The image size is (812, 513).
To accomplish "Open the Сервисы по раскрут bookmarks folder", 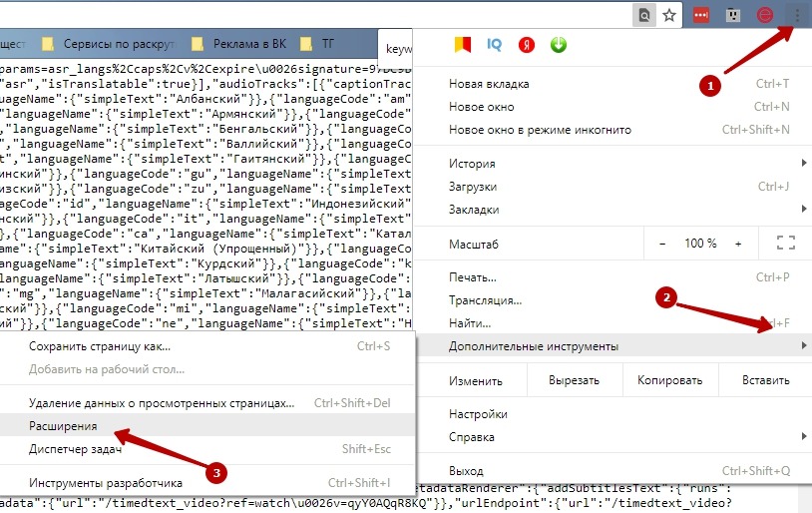I will (110, 44).
